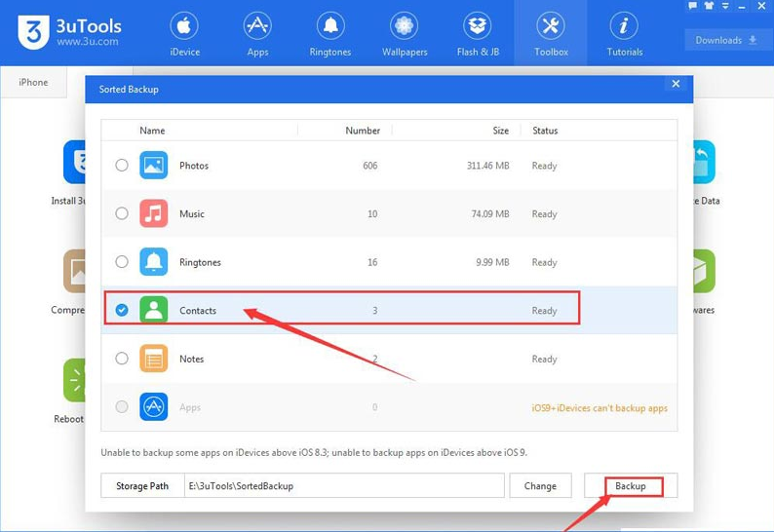Click the 'Contacts' row label
The image size is (774, 532).
click(x=198, y=311)
